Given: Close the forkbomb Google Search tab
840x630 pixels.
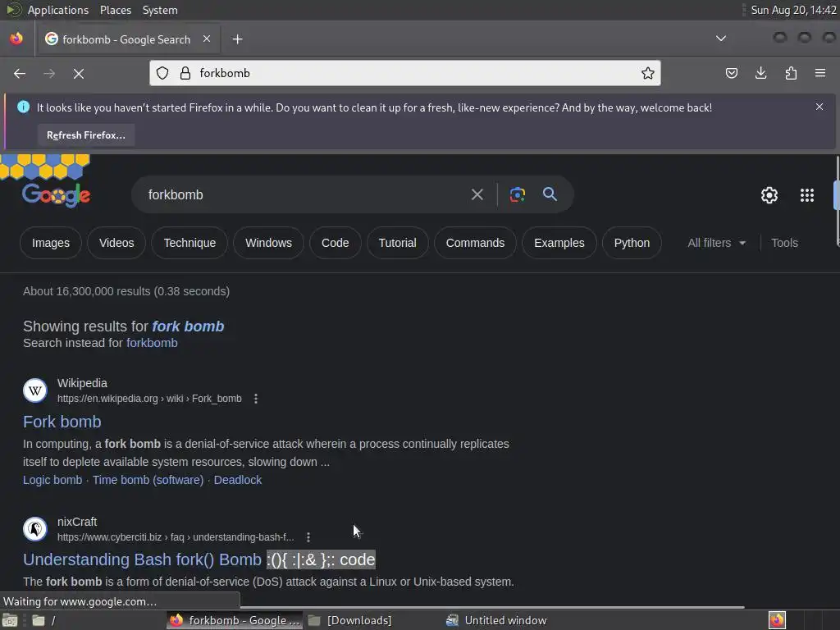Looking at the screenshot, I should [x=207, y=39].
